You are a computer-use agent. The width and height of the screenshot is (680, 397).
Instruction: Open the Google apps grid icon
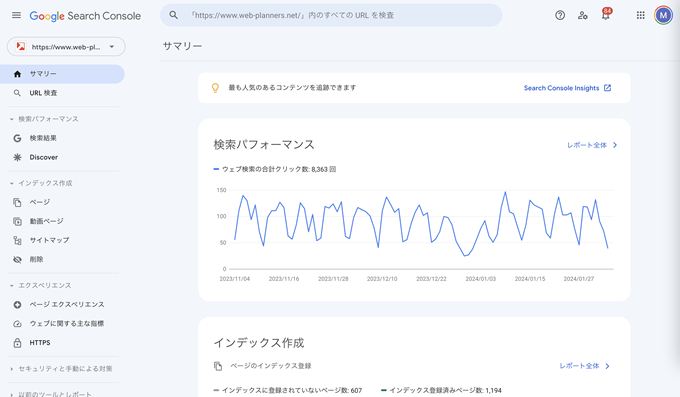(x=641, y=16)
